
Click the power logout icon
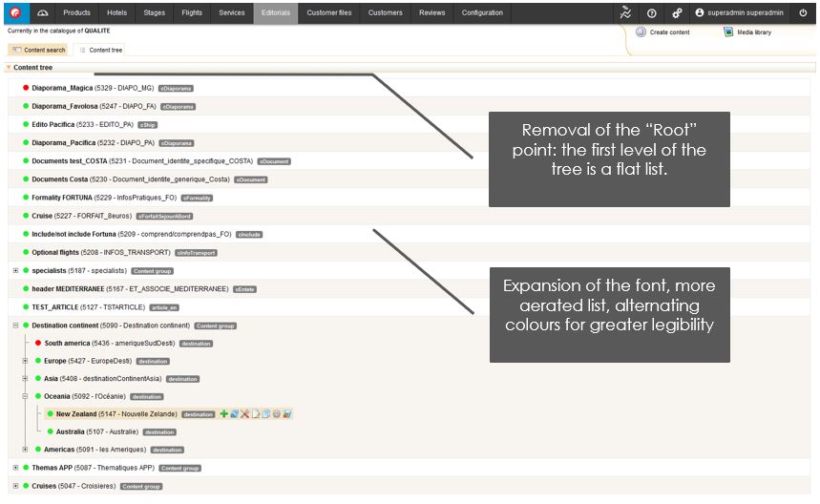click(803, 13)
